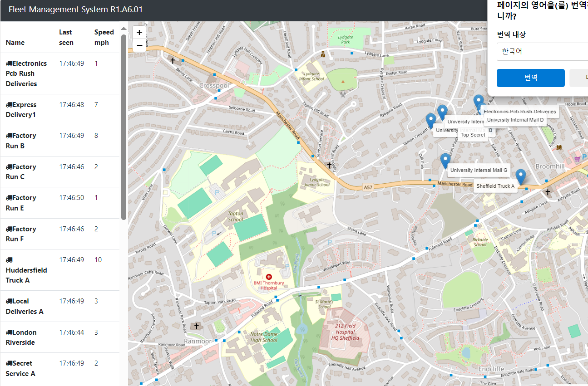This screenshot has width=588, height=386.
Task: Click the Top Secret map label
Action: [473, 135]
